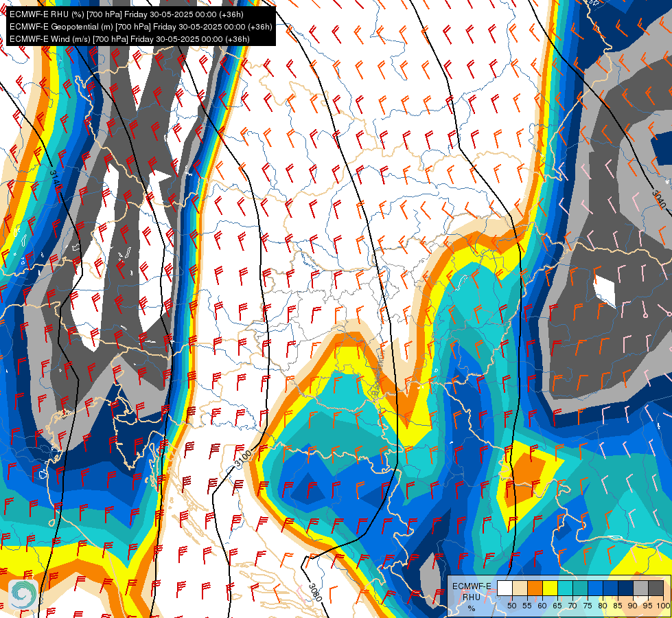Click the legend tick label 100
The height and width of the screenshot is (618, 672).
pyautogui.click(x=663, y=606)
